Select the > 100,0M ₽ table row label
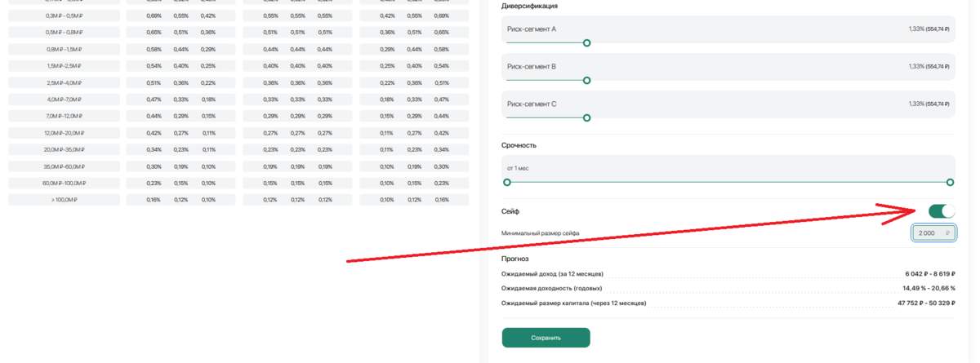 tap(65, 200)
